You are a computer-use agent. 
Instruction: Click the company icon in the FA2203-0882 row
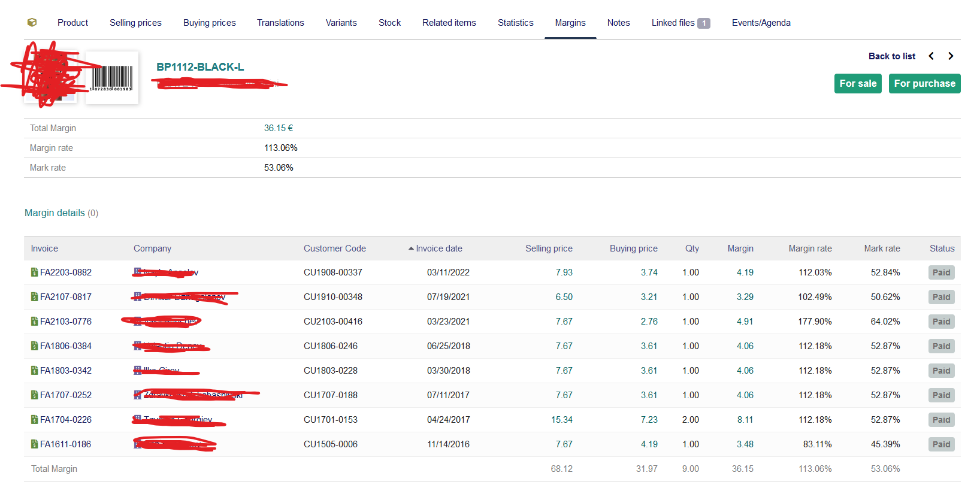(138, 272)
